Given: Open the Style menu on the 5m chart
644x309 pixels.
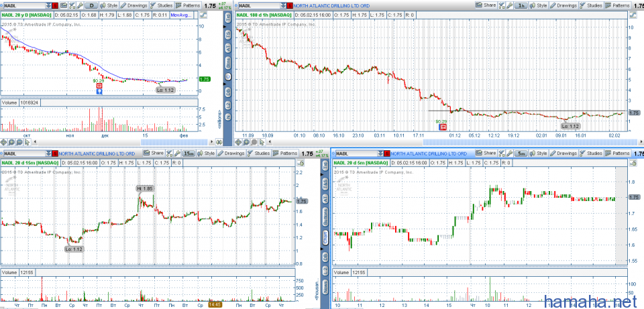Looking at the screenshot, I should (x=539, y=153).
